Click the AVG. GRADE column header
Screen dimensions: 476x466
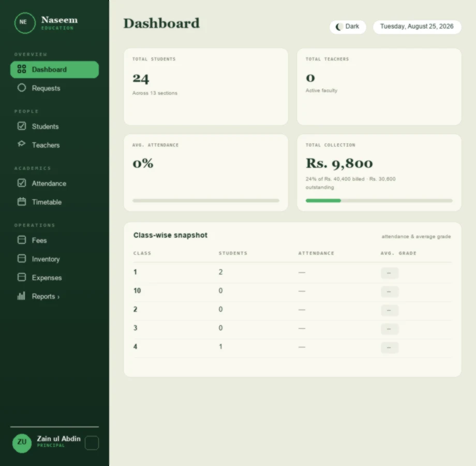point(398,253)
